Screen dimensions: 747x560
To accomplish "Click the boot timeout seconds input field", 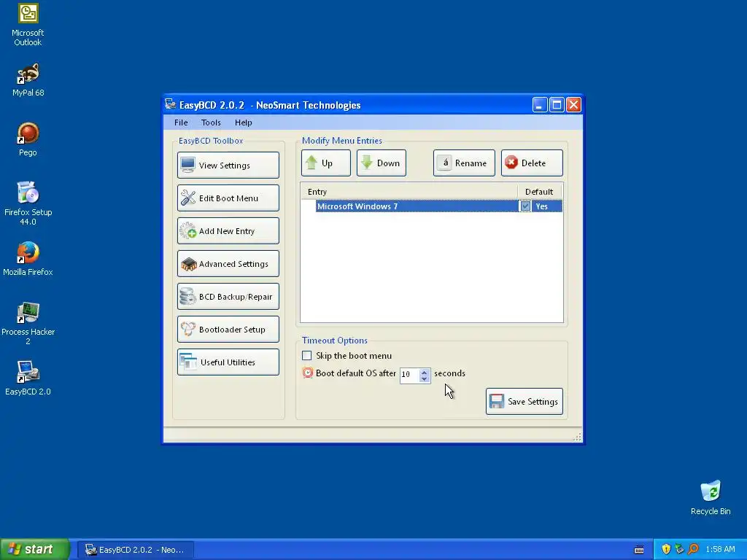I will click(x=409, y=375).
